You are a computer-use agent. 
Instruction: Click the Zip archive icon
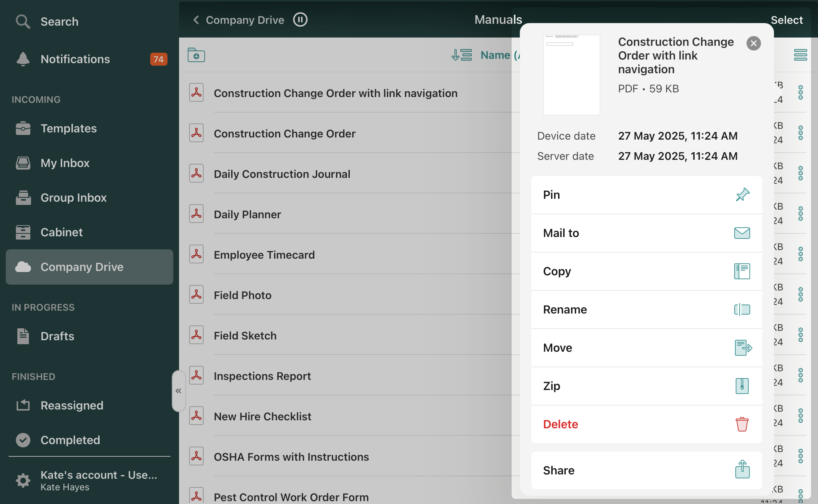point(742,386)
